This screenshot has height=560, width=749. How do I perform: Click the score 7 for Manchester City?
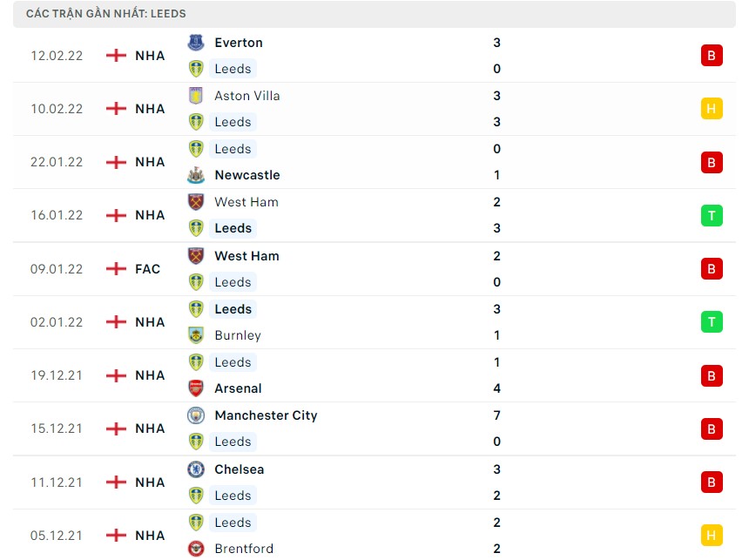tap(496, 415)
